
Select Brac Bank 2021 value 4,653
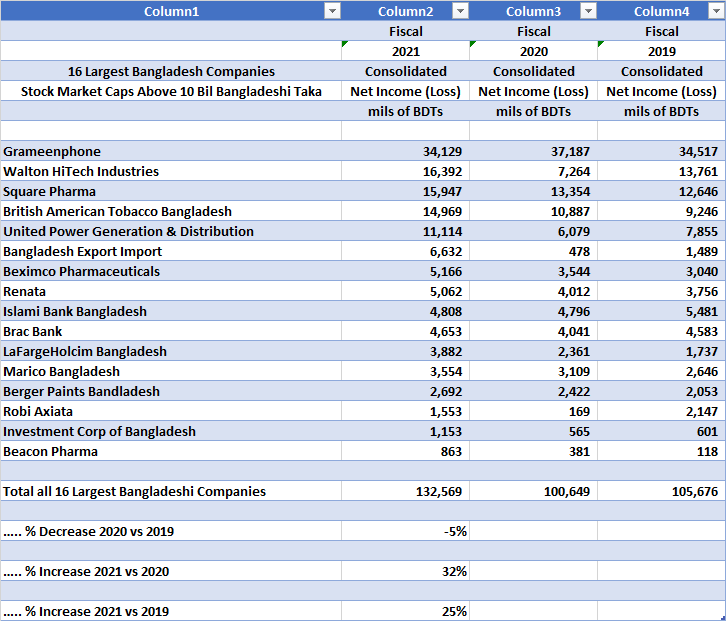406,331
